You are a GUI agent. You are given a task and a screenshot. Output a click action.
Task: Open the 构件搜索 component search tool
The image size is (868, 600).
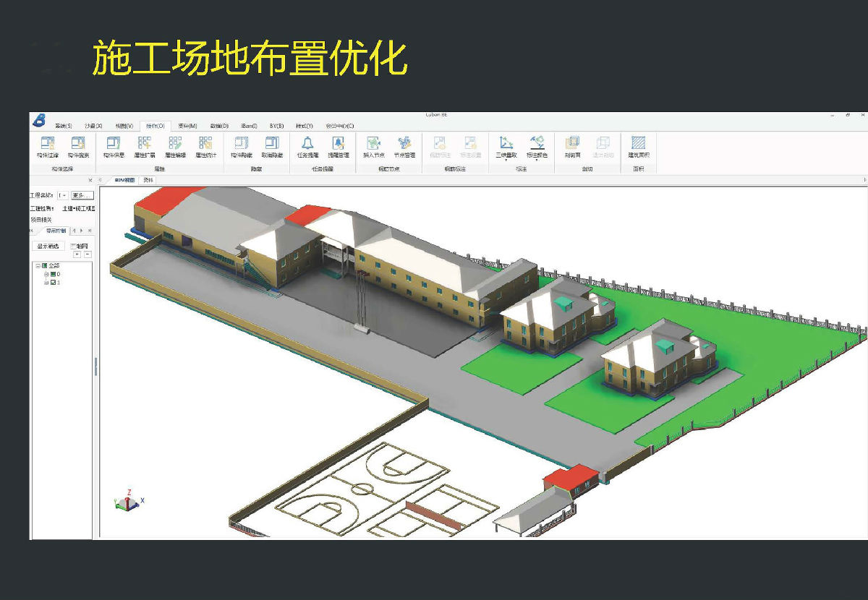click(78, 144)
